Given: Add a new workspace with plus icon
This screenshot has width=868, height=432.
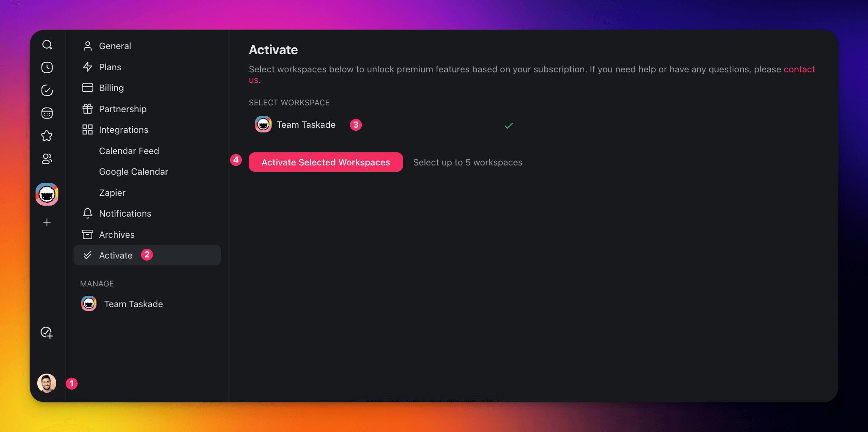Looking at the screenshot, I should coord(47,222).
